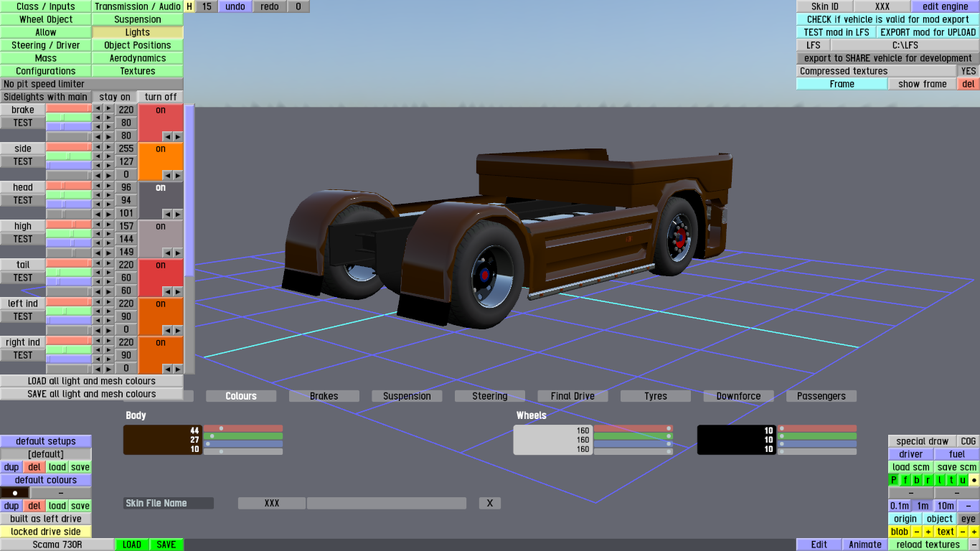980x551 pixels.
Task: Click the Body colour swatch
Action: pos(163,440)
